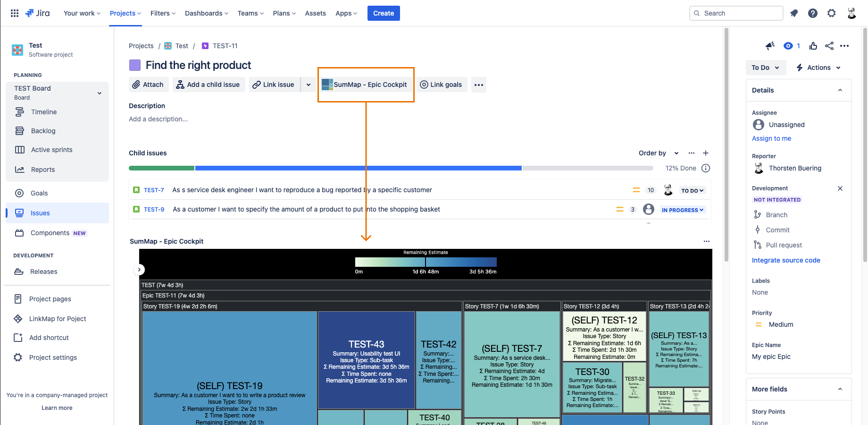The width and height of the screenshot is (868, 425).
Task: Open the Plans dropdown menu
Action: click(x=284, y=13)
